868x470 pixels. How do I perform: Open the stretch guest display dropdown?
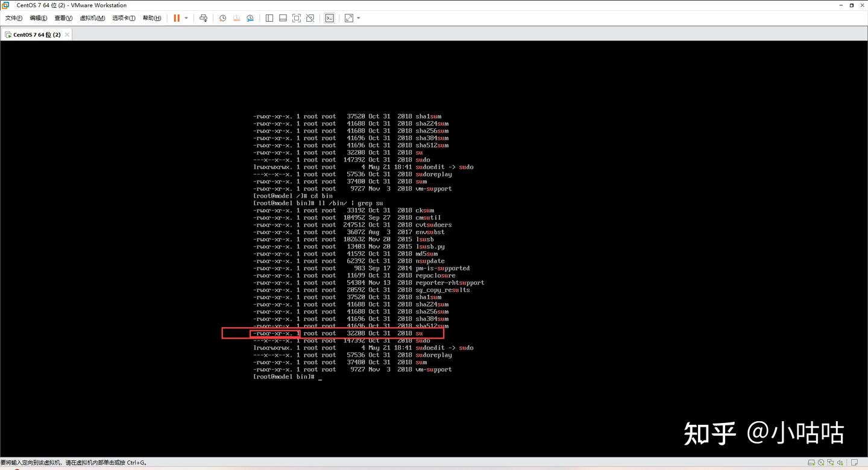[x=358, y=17]
